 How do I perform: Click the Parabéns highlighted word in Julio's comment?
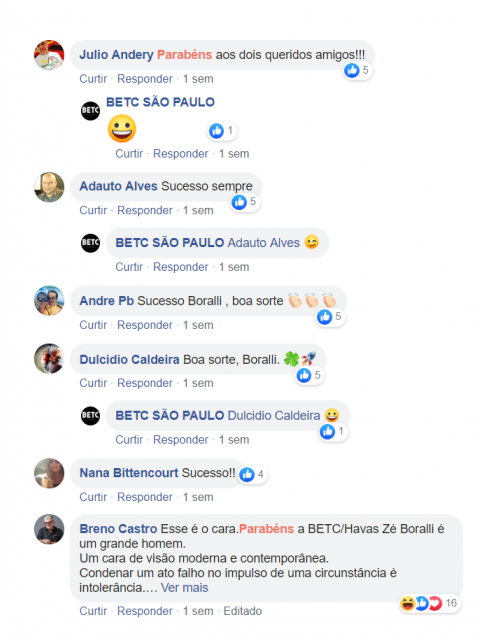tap(184, 55)
